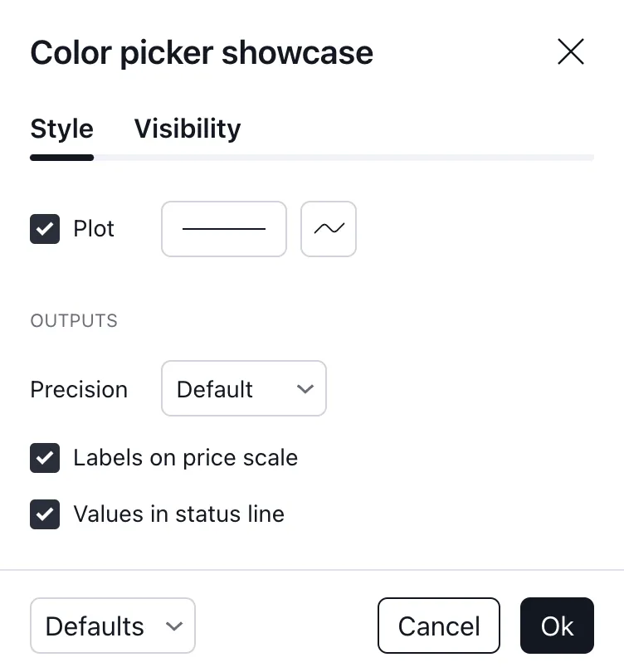624x672 pixels.
Task: Click the chevron arrow in Precision combo box
Action: pos(305,388)
